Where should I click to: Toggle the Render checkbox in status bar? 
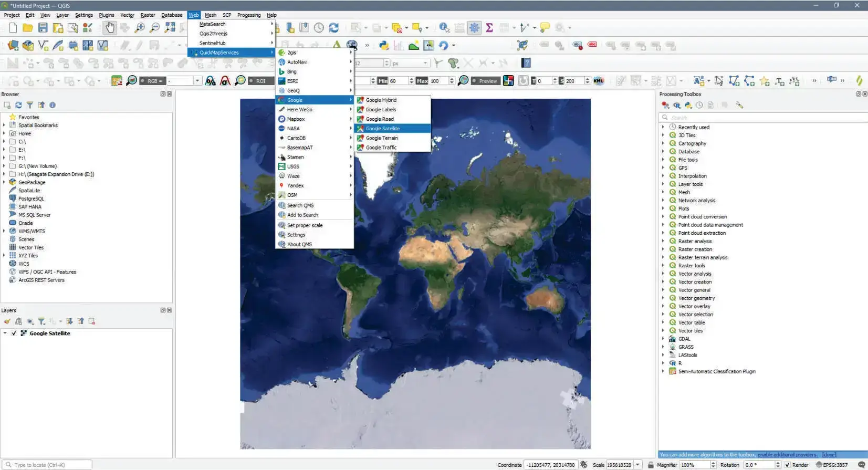[x=787, y=465]
